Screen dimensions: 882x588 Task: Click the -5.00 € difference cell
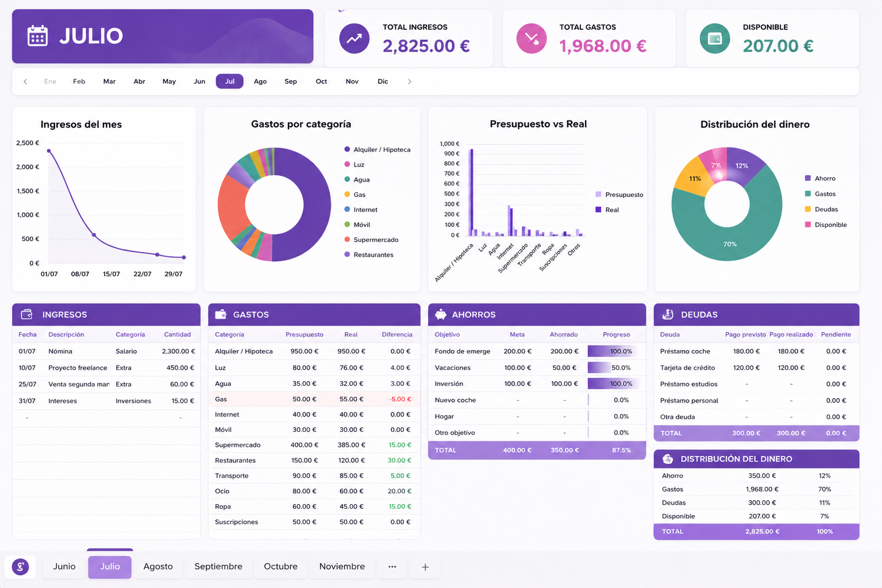click(x=400, y=399)
